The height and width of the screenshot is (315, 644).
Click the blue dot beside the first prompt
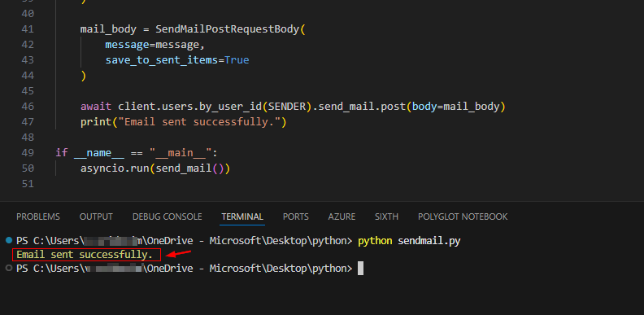pos(9,240)
